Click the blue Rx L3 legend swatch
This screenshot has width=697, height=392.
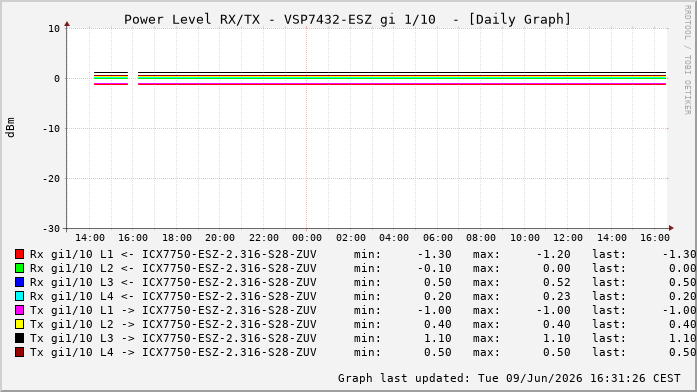pyautogui.click(x=19, y=282)
